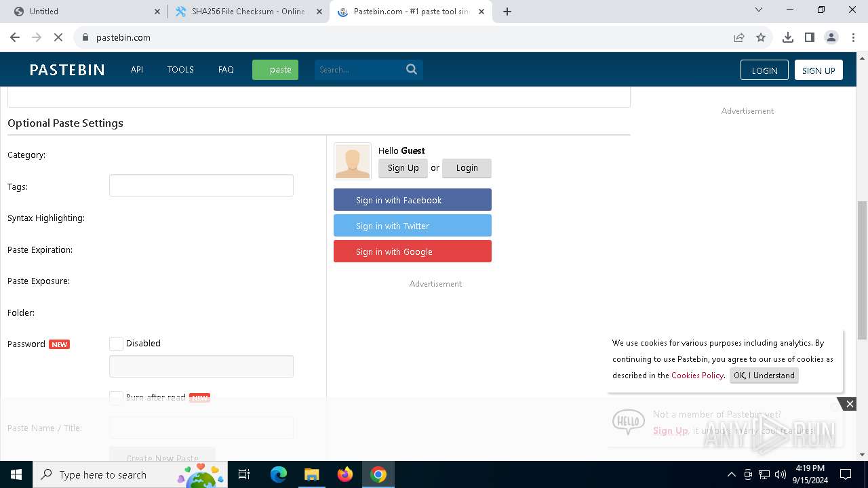Close the Pastebin.com tab

tap(482, 12)
